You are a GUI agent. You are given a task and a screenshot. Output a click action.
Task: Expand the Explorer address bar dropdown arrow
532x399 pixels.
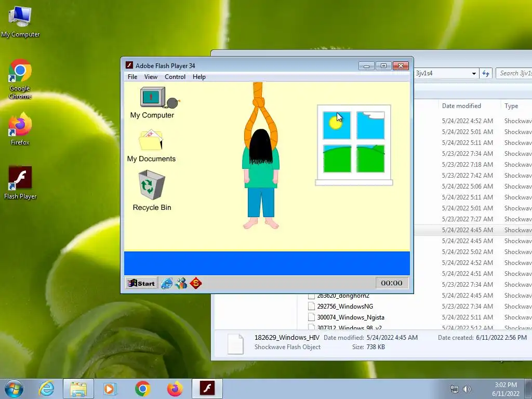click(474, 73)
